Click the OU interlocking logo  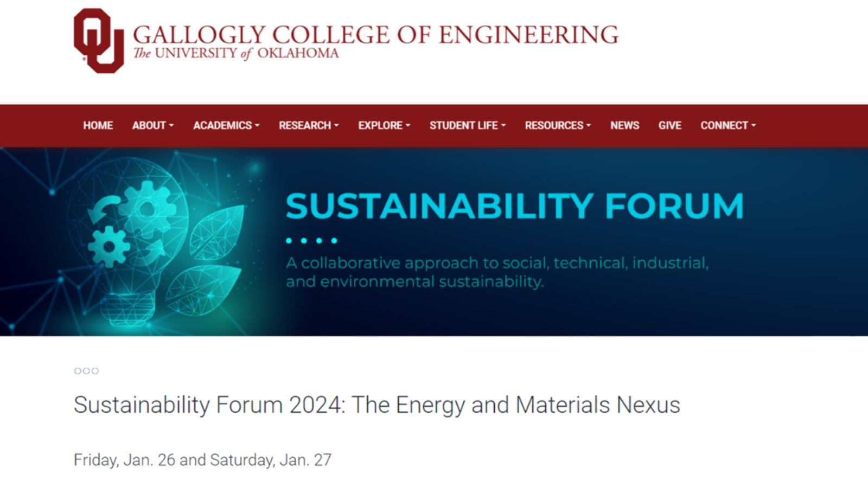[99, 41]
